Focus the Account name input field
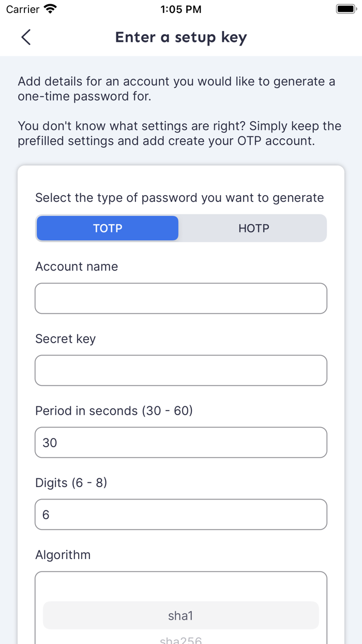 click(x=181, y=298)
